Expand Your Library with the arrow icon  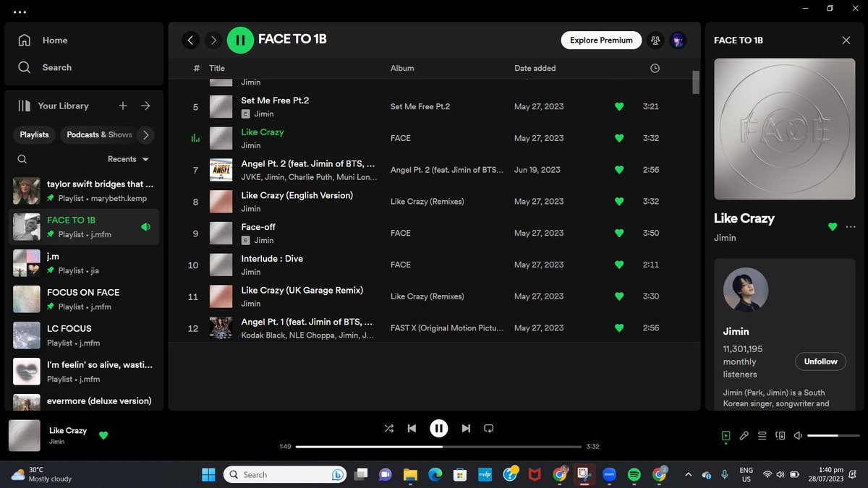click(145, 106)
